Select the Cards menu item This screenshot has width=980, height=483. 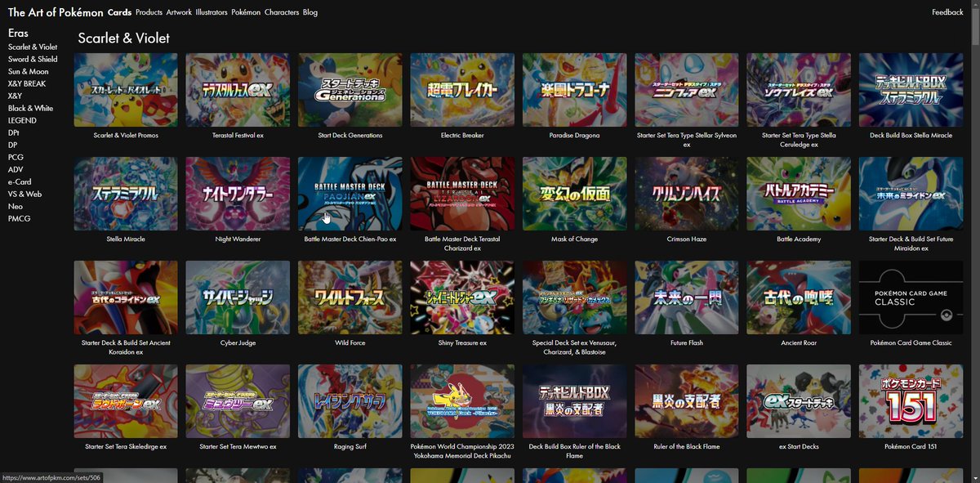click(x=119, y=12)
